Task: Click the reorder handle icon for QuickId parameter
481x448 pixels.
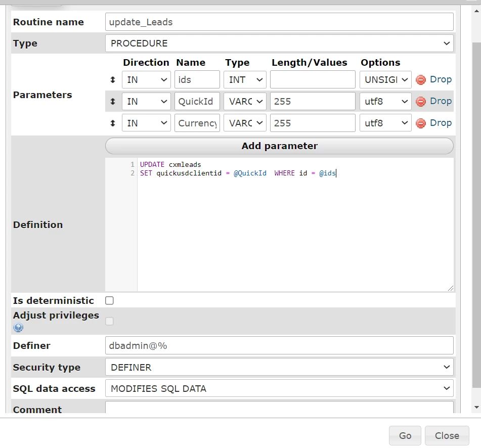Action: coord(113,102)
